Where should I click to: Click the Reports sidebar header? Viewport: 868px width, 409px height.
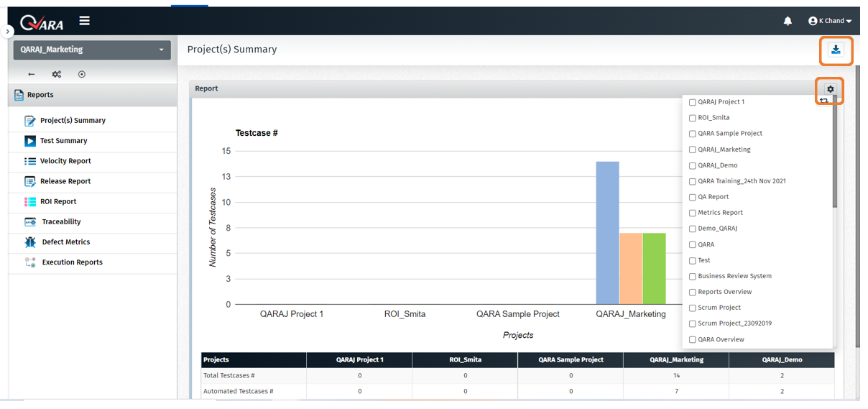coord(92,95)
